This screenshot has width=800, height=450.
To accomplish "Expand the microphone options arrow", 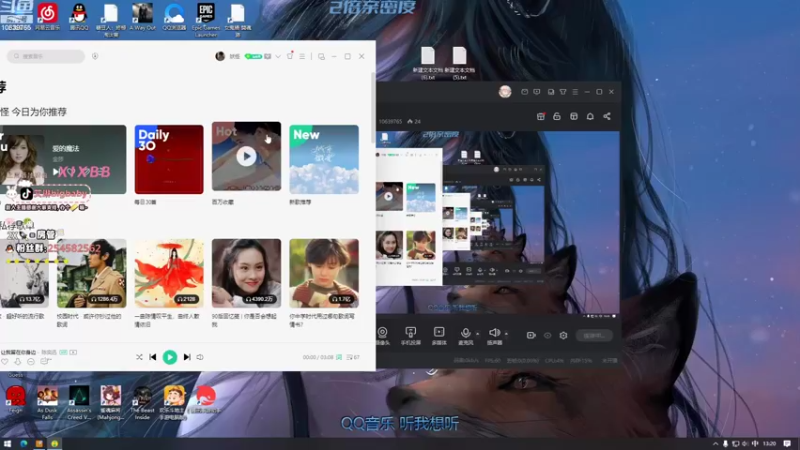I will pyautogui.click(x=478, y=334).
